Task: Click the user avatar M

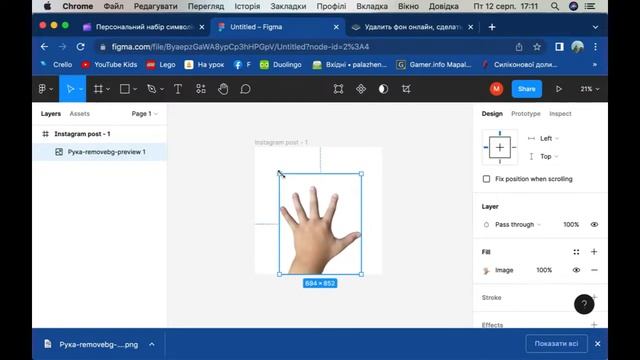Action: pyautogui.click(x=496, y=89)
